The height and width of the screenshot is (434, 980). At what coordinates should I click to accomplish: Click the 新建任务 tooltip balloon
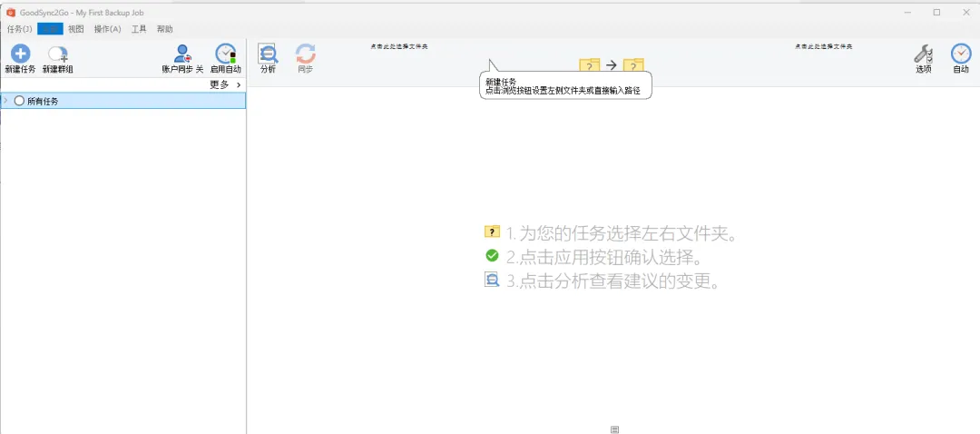point(565,85)
